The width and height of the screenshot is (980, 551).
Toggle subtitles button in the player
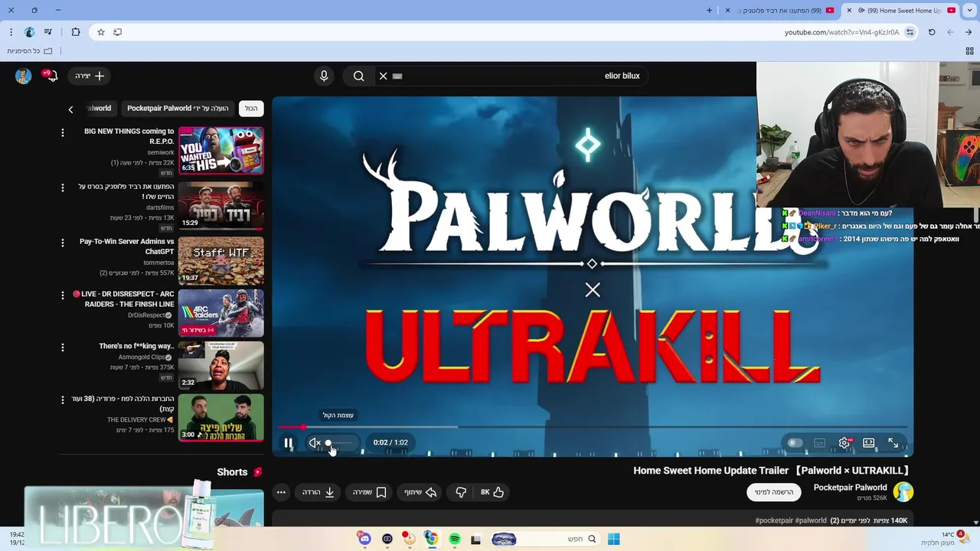819,442
